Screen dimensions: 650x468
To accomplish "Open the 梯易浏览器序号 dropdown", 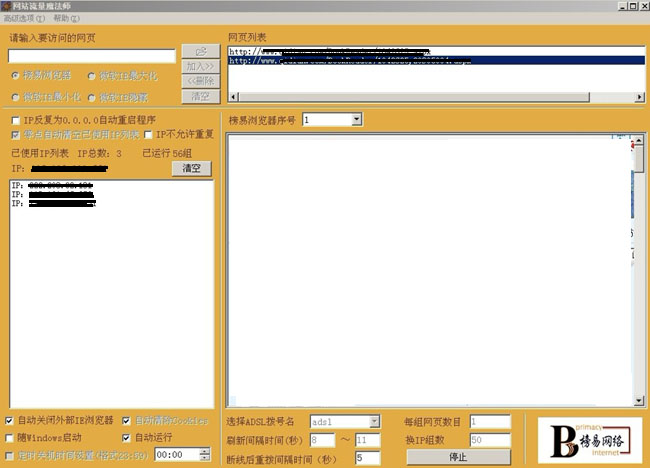I will pos(356,120).
